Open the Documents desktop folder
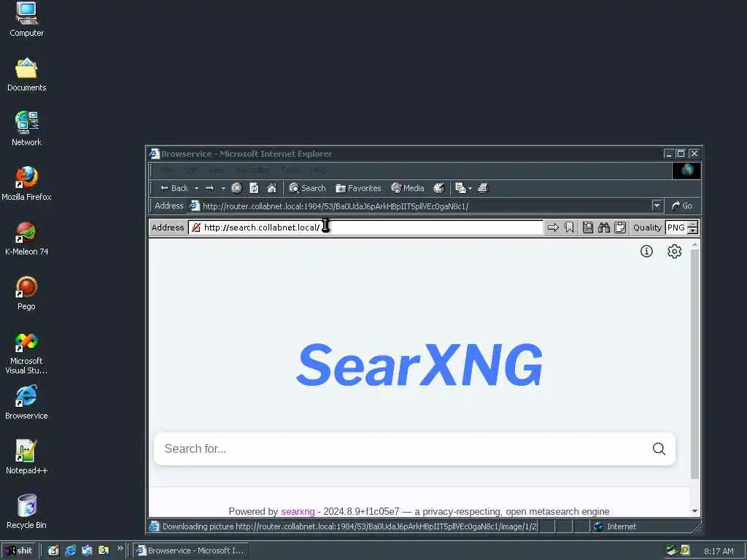The height and width of the screenshot is (560, 747). pos(27,75)
